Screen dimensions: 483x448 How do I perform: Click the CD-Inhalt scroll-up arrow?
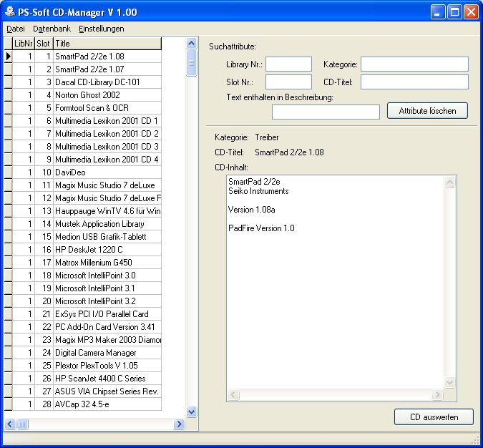[450, 182]
